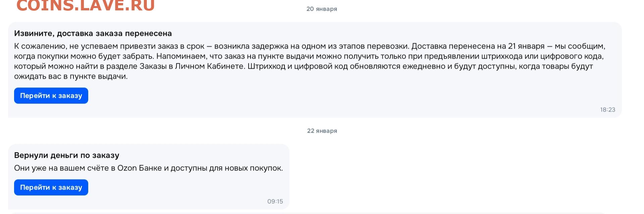Image resolution: width=644 pixels, height=214 pixels.
Task: Click "Ozon Банке" in the refund text
Action: pos(140,168)
